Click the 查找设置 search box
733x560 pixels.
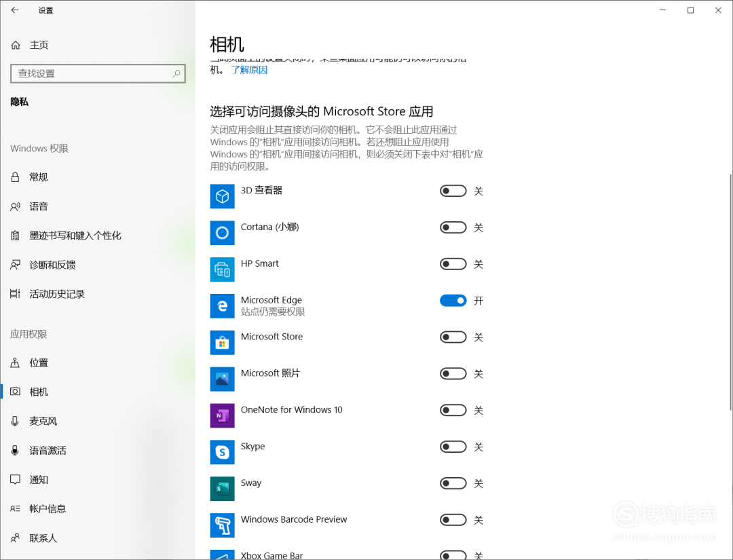(98, 73)
